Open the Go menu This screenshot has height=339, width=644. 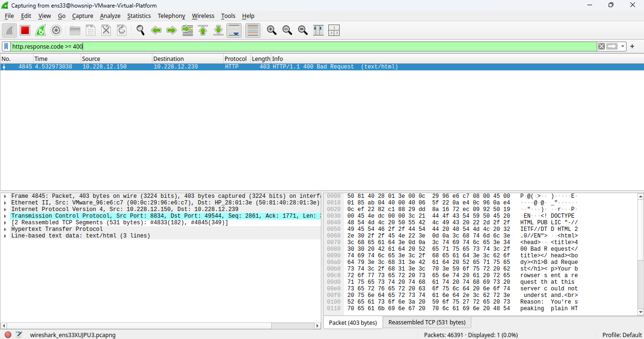[x=62, y=16]
